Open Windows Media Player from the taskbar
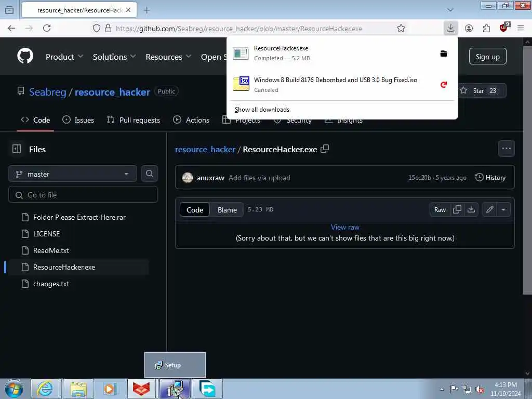This screenshot has height=399, width=532. pyautogui.click(x=109, y=389)
